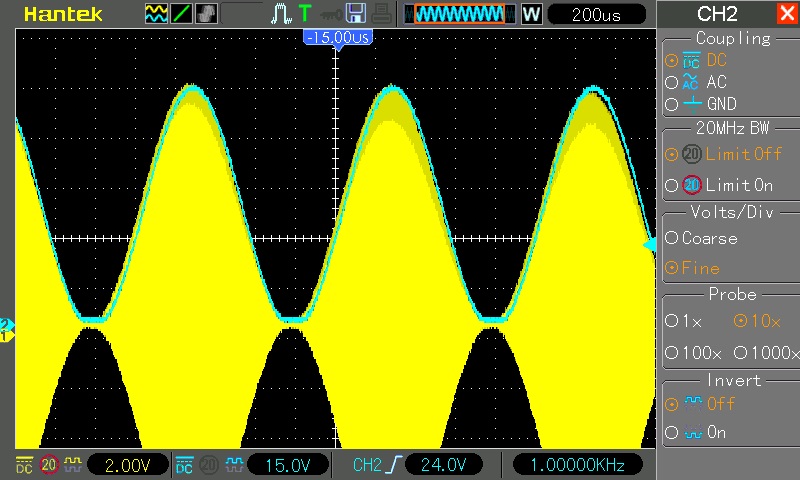The image size is (800, 480).
Task: Click the floppy disk save icon
Action: point(356,14)
